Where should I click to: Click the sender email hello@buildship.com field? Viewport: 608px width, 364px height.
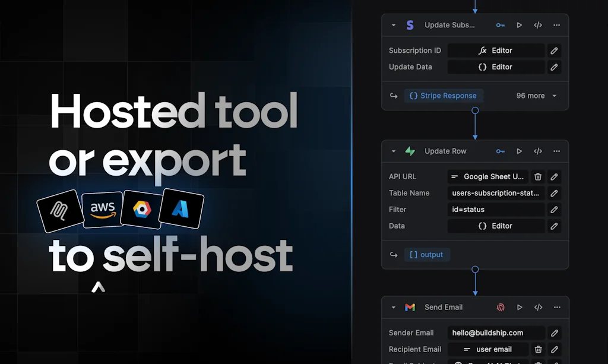496,333
